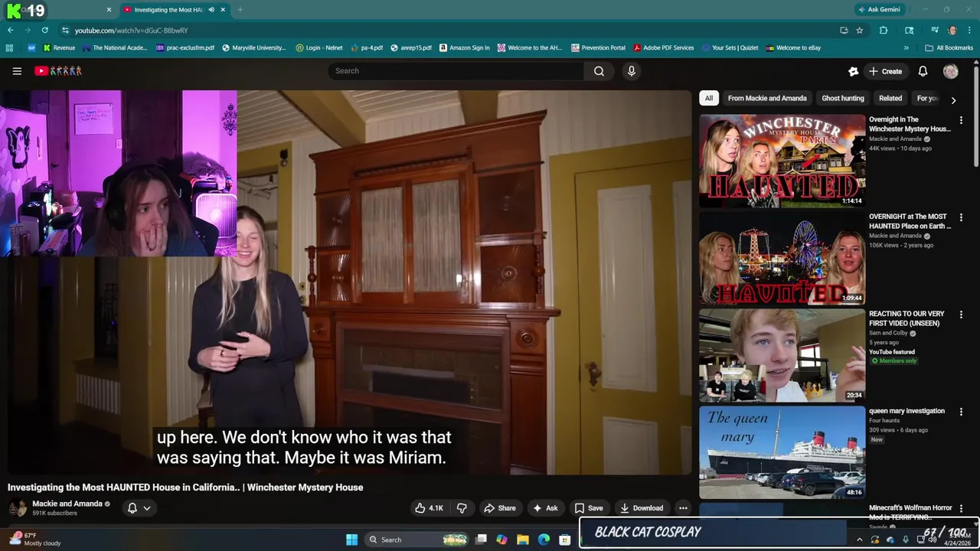Close the Investigating the Most HAUNTED tab
The width and height of the screenshot is (980, 551).
click(x=223, y=10)
